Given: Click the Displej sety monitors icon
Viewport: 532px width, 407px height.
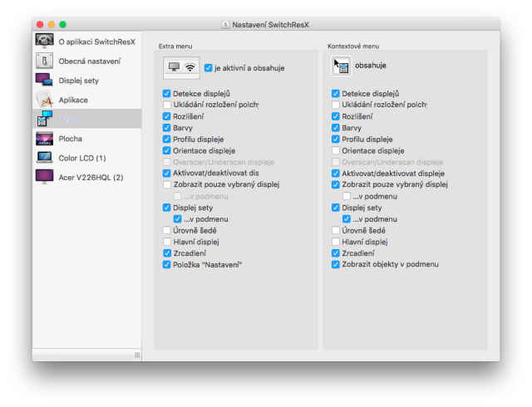Looking at the screenshot, I should (x=44, y=81).
